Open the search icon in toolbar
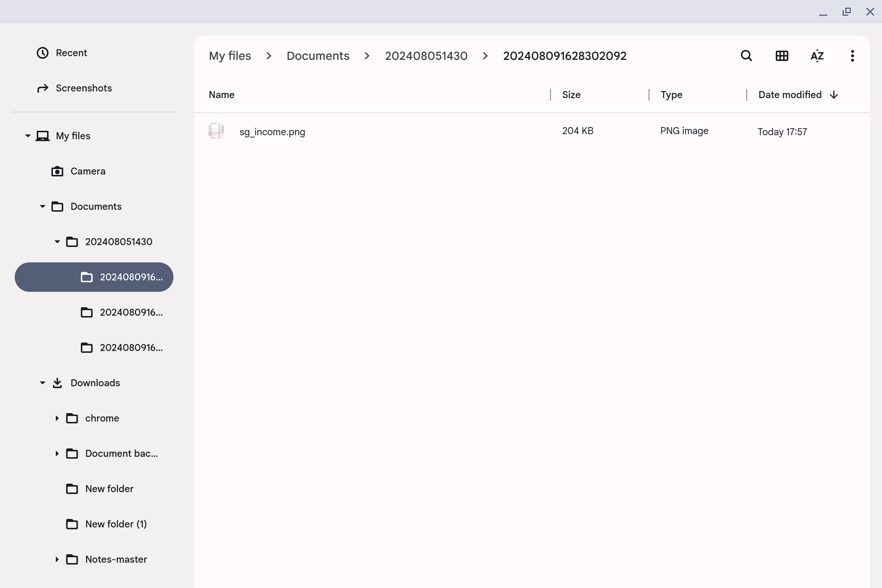This screenshot has width=882, height=588. tap(746, 56)
